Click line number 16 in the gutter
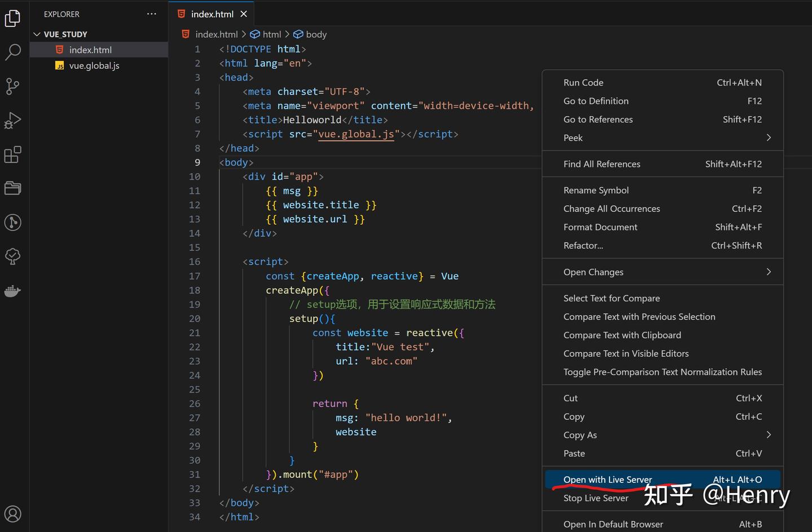This screenshot has height=532, width=812. (195, 261)
